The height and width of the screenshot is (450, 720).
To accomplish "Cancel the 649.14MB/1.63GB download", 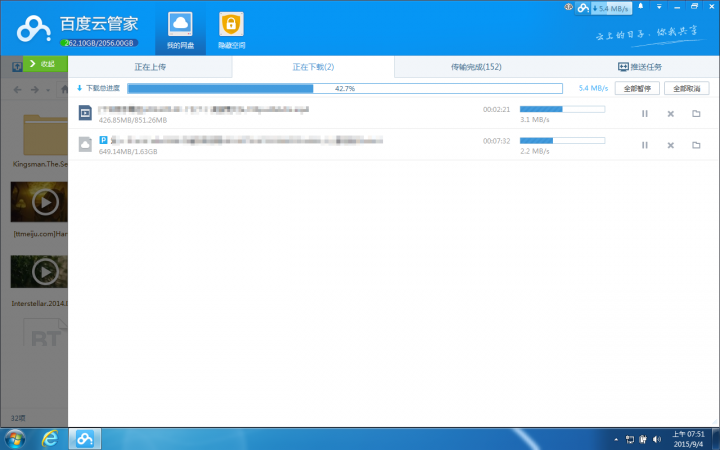I will [670, 145].
